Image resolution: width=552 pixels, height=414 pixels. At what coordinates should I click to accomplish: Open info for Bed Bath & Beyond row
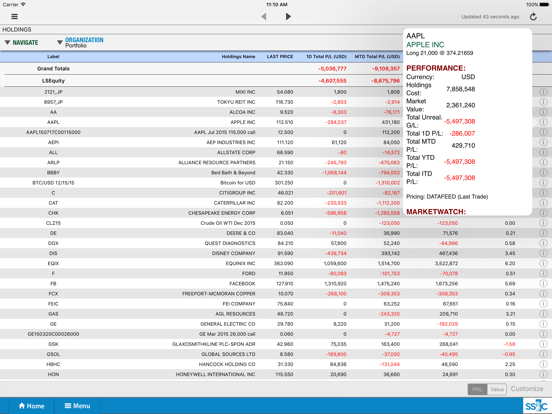[543, 172]
